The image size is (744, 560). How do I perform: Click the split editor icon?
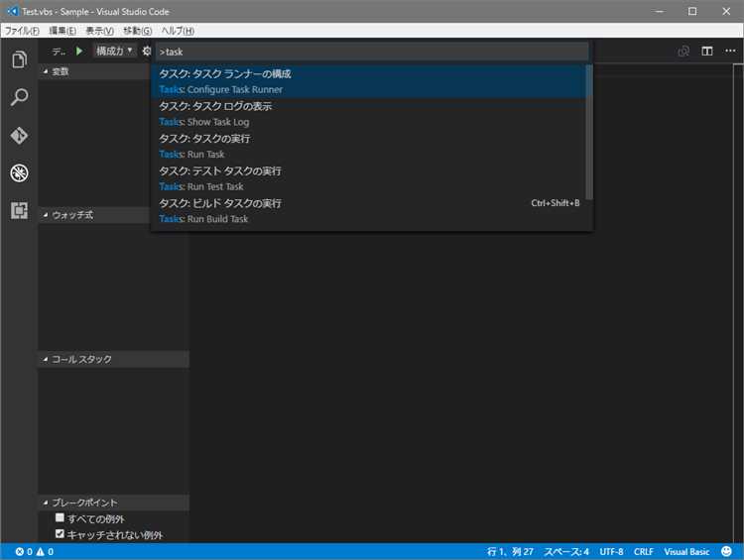pyautogui.click(x=707, y=51)
